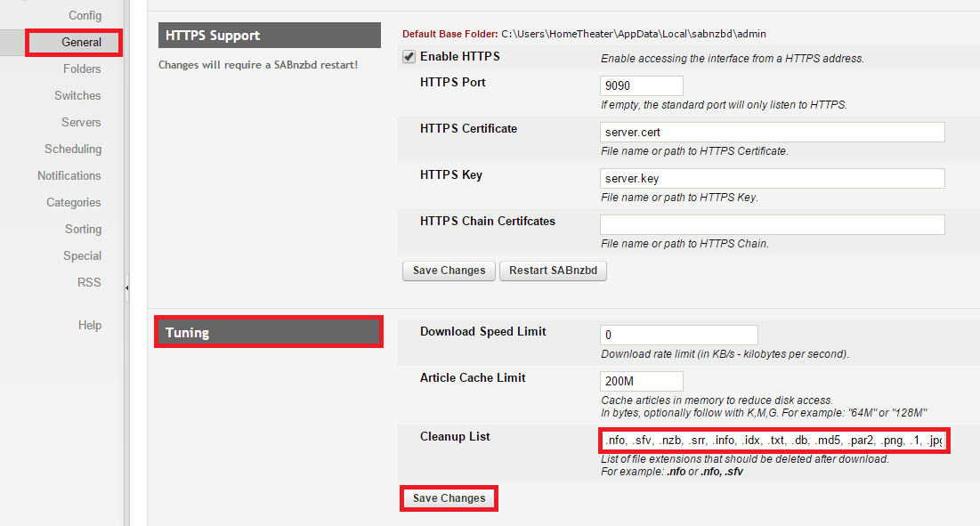Open RSS configuration

click(x=89, y=282)
